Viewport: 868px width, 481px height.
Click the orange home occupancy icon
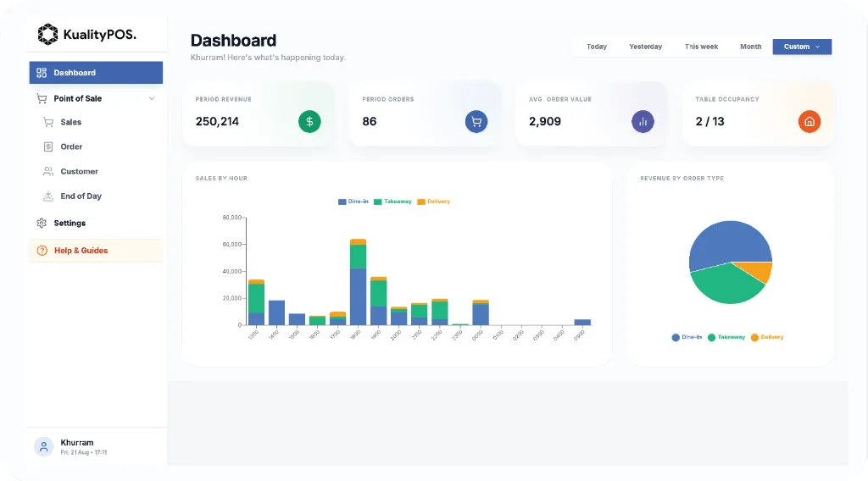(810, 122)
